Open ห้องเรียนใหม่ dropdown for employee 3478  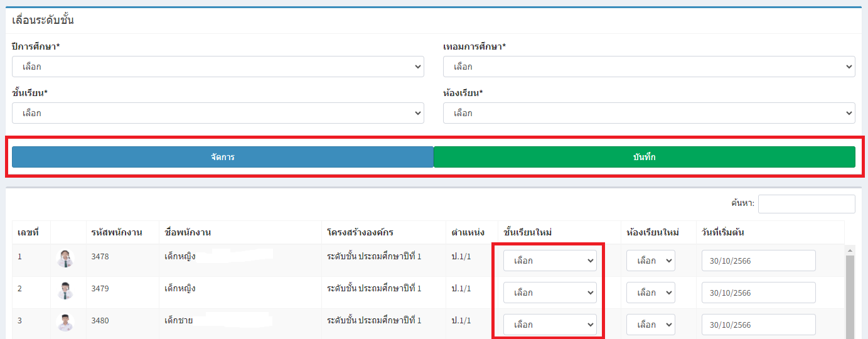pos(651,261)
